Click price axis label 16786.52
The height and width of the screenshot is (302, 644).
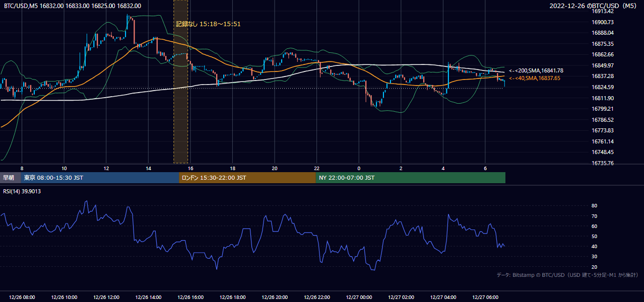point(603,120)
